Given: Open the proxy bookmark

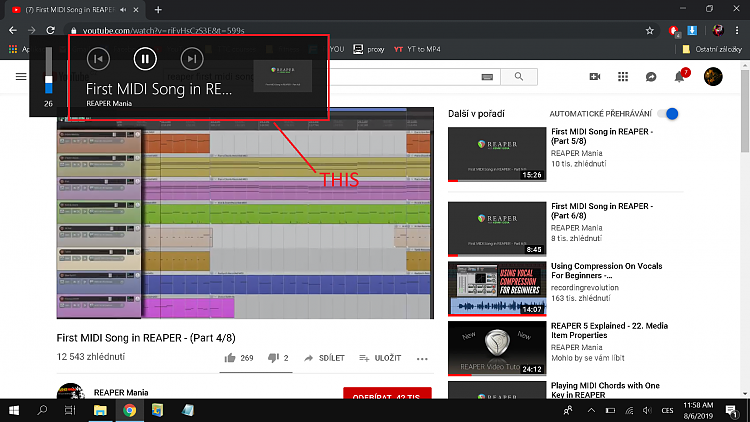Looking at the screenshot, I should click(x=369, y=49).
